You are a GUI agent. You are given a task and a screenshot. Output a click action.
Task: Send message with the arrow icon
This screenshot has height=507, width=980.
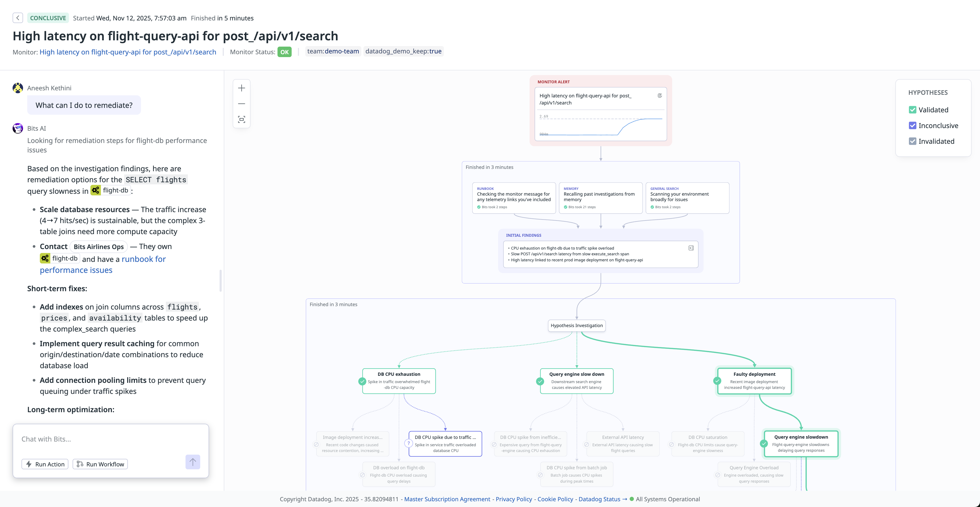pos(193,462)
